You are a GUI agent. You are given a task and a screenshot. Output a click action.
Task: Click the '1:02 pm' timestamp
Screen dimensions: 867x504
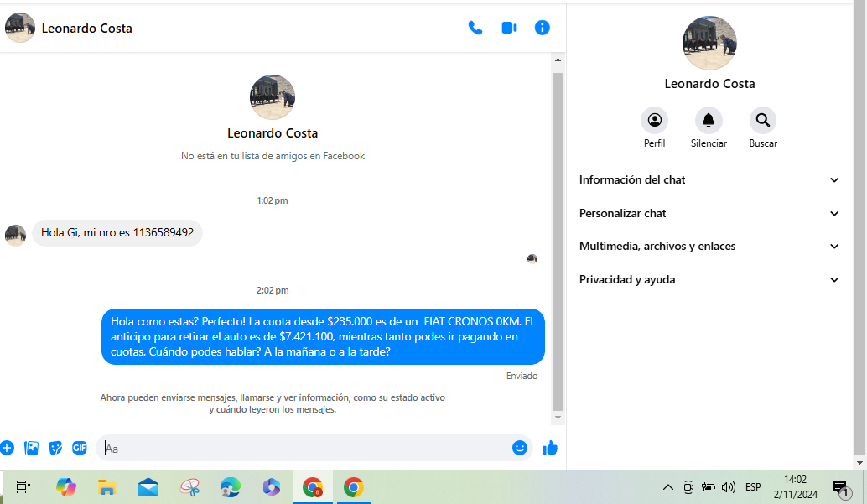(273, 200)
